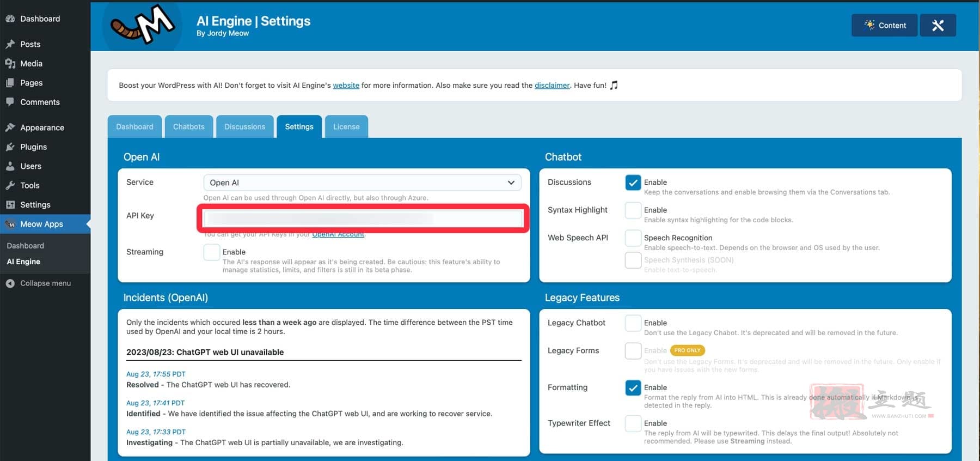The image size is (980, 461).
Task: Click the Plugins plug icon
Action: [10, 147]
